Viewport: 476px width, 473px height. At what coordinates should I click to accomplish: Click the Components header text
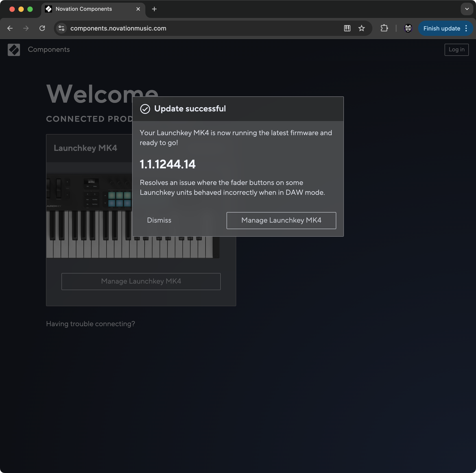pos(49,50)
